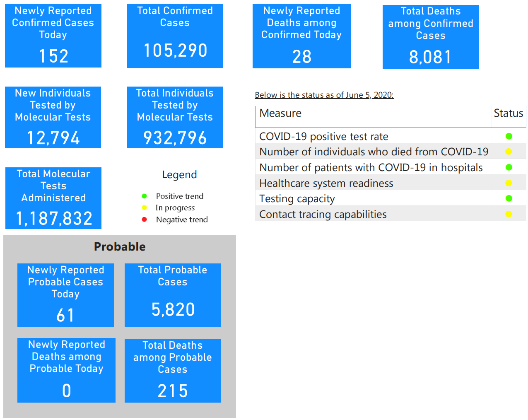528x420 pixels.
Task: Click the Total Deaths among Probable Cases card
Action: coord(173,371)
